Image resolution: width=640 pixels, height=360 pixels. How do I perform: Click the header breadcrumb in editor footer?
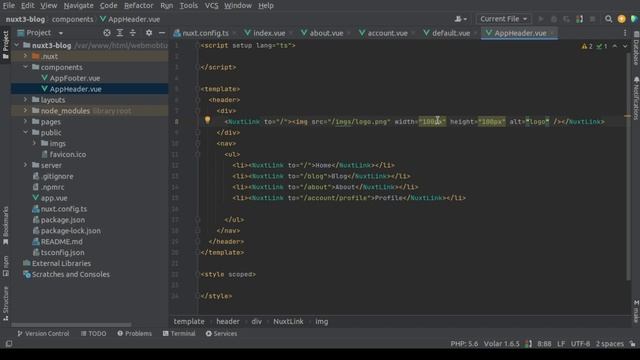(x=228, y=322)
